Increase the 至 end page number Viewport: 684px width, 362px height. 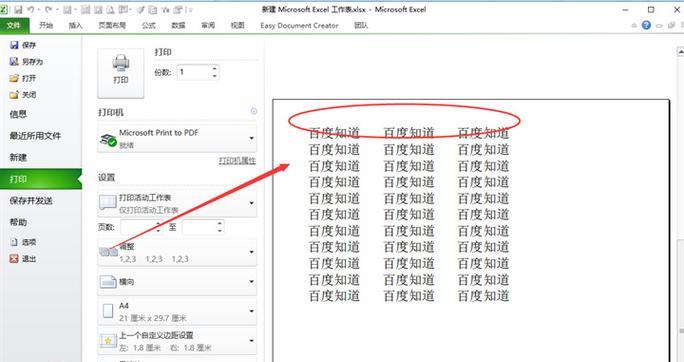tap(220, 223)
